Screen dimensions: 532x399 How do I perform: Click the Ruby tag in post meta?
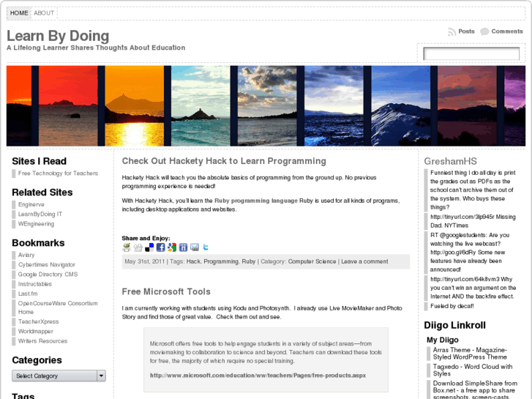pos(248,261)
